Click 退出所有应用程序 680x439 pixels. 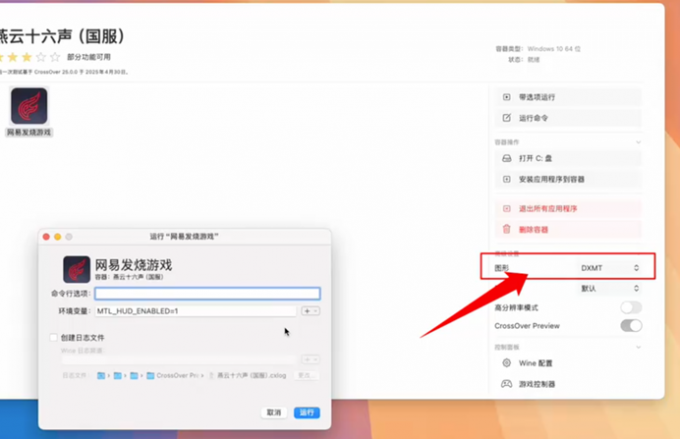[568, 209]
